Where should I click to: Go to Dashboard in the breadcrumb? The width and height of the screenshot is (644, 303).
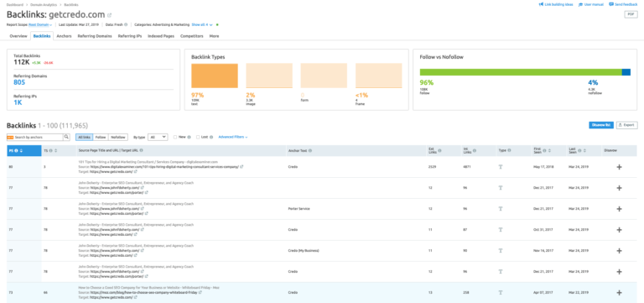pos(15,4)
